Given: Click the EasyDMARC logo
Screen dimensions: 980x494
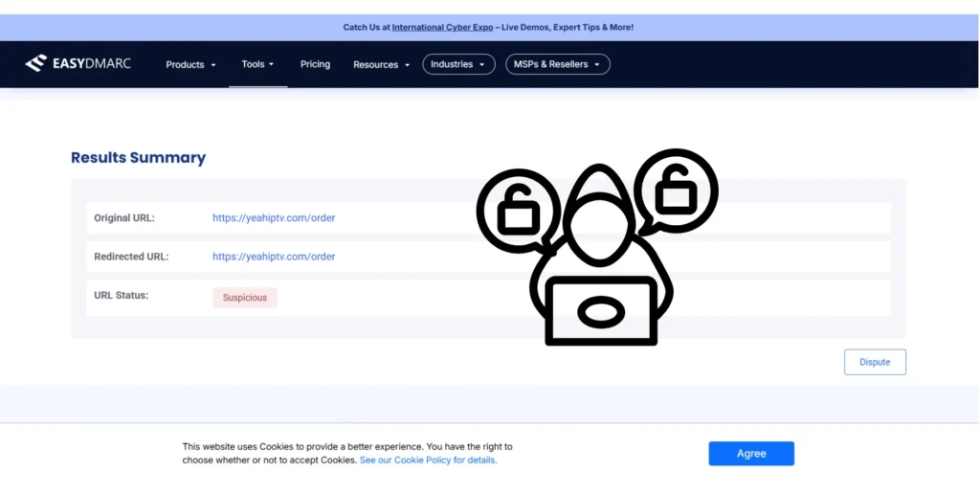Looking at the screenshot, I should pos(78,64).
